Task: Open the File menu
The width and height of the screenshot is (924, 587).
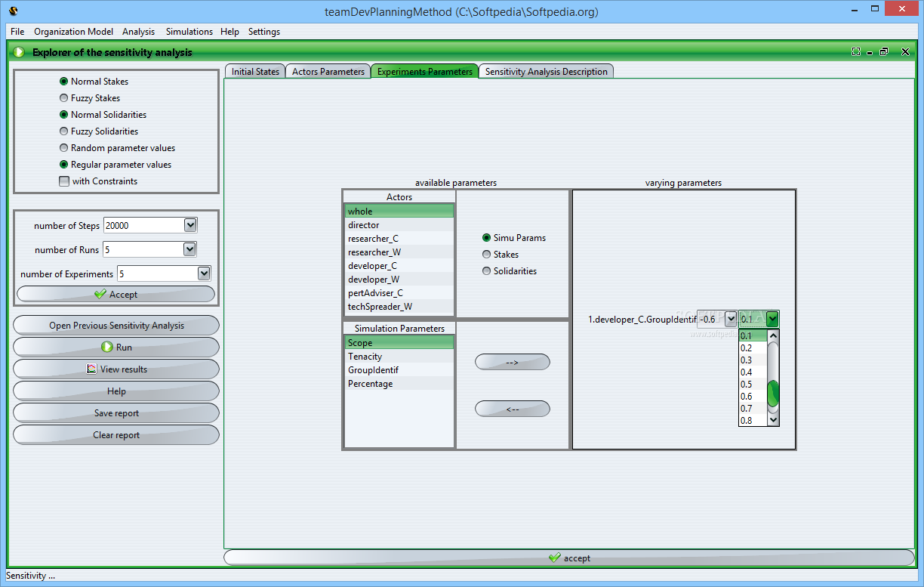Action: [17, 32]
